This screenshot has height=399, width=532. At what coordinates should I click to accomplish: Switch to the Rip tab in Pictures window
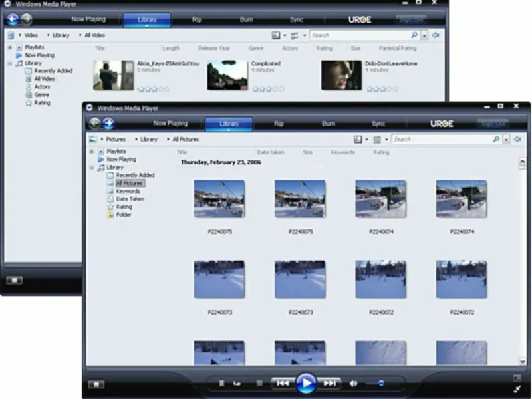pos(279,124)
